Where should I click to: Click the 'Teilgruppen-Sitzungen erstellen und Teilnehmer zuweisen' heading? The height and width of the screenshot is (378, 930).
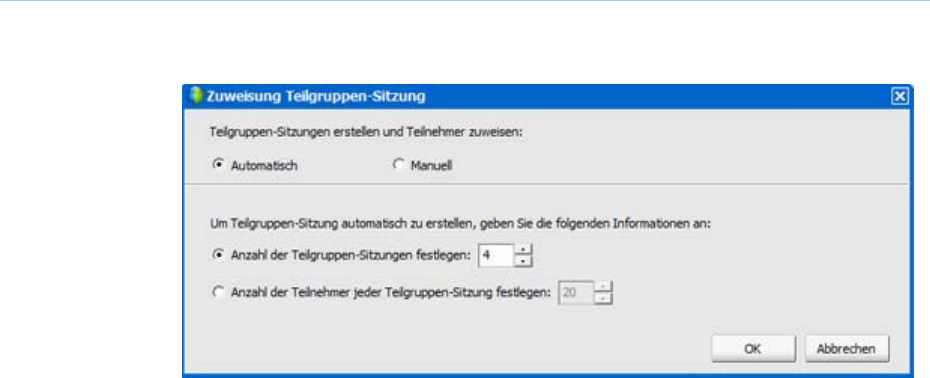coord(367,133)
